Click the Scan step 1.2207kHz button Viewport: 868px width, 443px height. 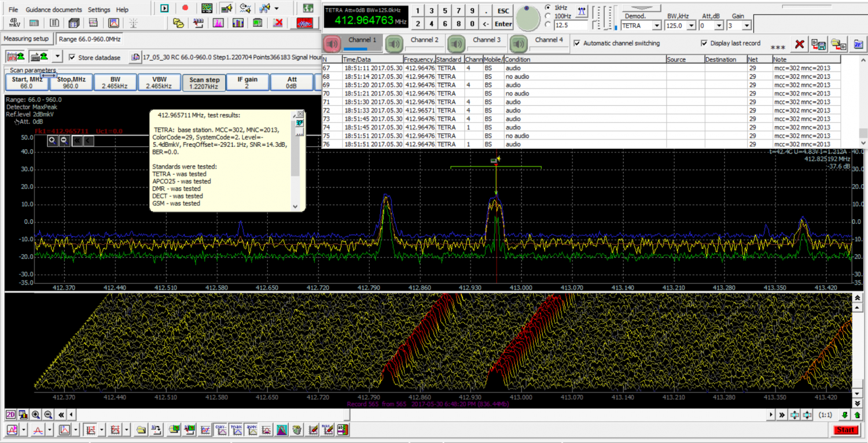(204, 83)
